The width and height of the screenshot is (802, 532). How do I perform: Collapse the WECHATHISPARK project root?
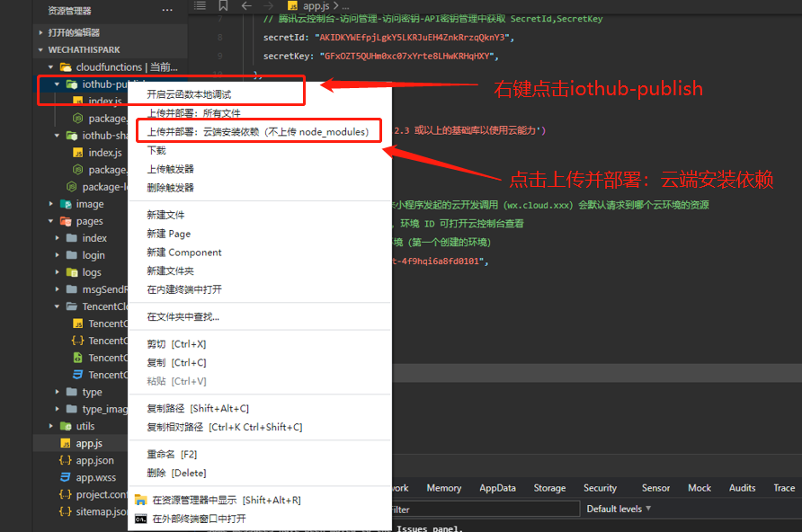pyautogui.click(x=41, y=49)
